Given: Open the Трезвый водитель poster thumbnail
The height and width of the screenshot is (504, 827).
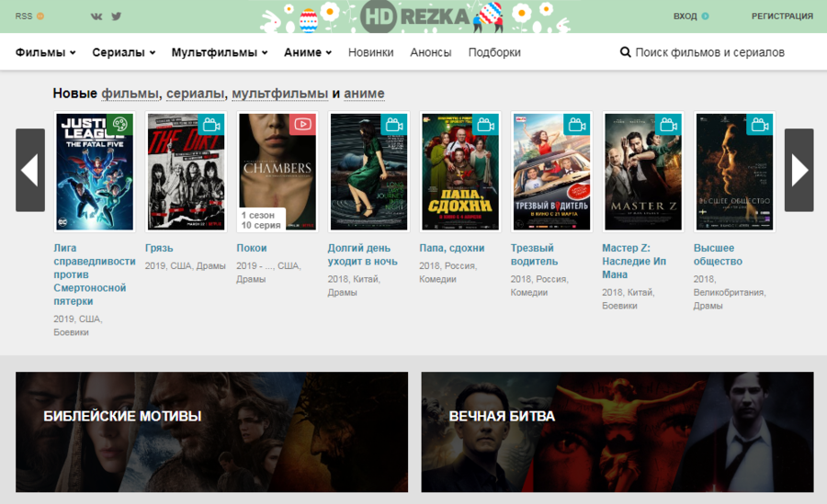Looking at the screenshot, I should point(551,172).
